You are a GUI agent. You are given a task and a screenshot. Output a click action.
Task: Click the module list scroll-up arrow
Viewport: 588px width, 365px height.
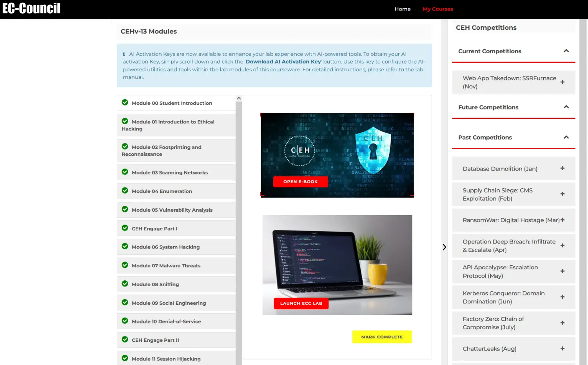coord(239,98)
